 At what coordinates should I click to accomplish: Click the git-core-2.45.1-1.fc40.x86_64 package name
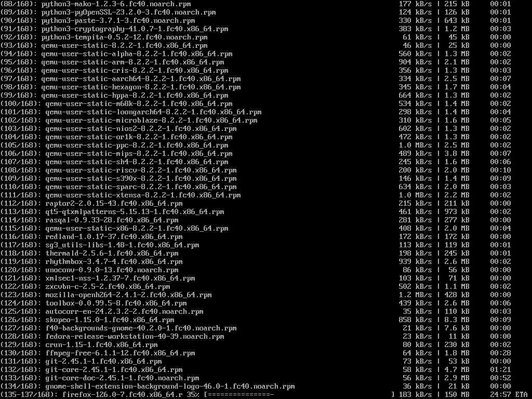114,370
